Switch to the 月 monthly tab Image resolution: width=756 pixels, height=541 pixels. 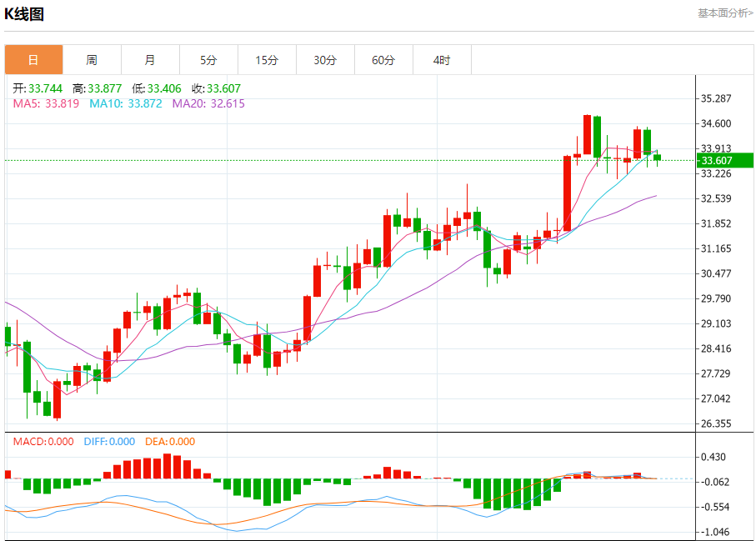point(150,60)
